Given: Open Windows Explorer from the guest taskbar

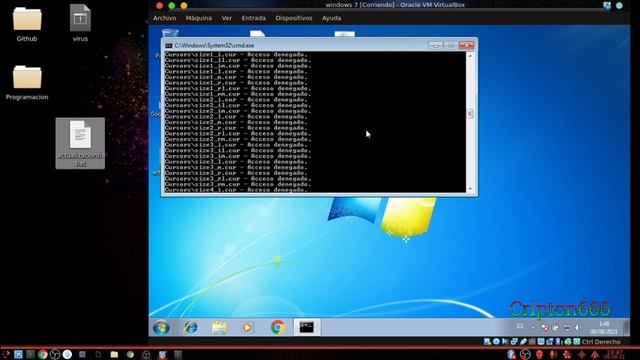Looking at the screenshot, I should click(x=219, y=327).
